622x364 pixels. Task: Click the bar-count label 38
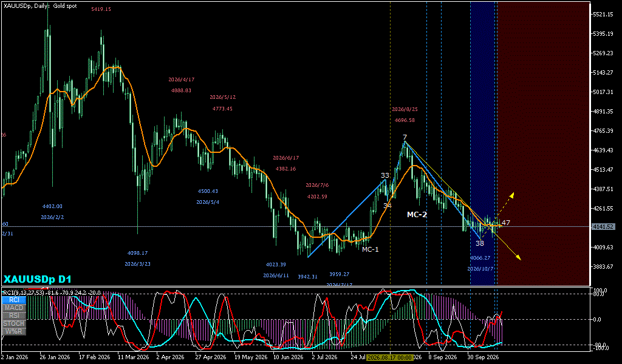pos(480,244)
